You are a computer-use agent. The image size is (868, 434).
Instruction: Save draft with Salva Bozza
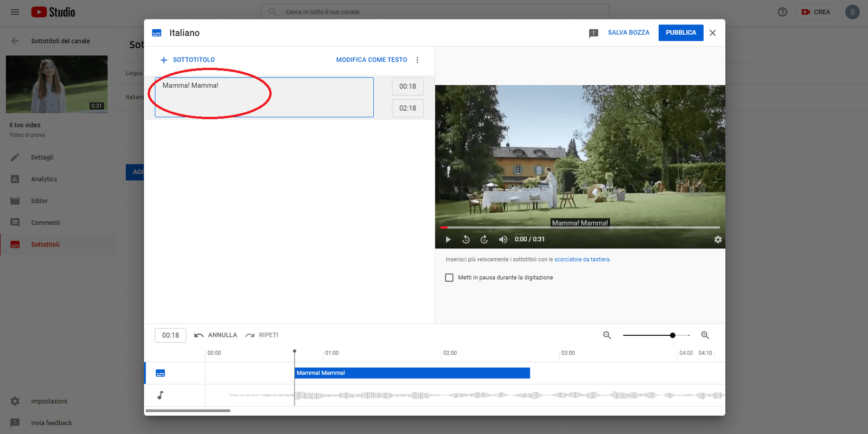tap(628, 33)
